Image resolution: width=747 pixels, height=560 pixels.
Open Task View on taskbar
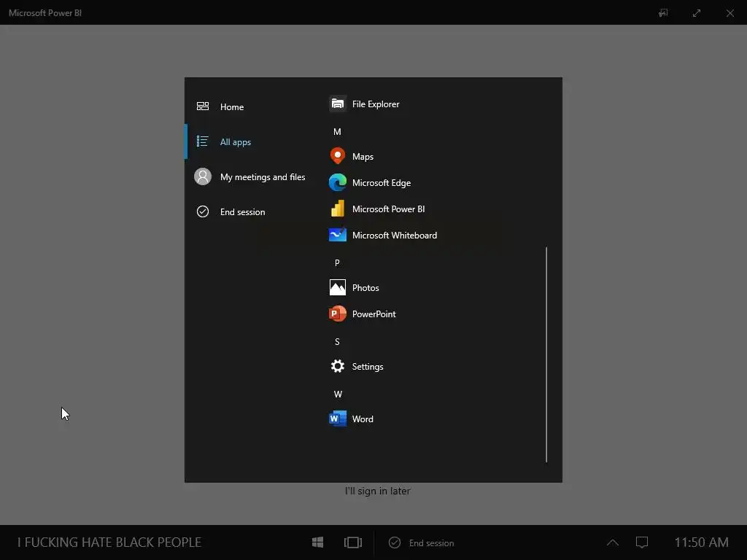click(x=352, y=542)
